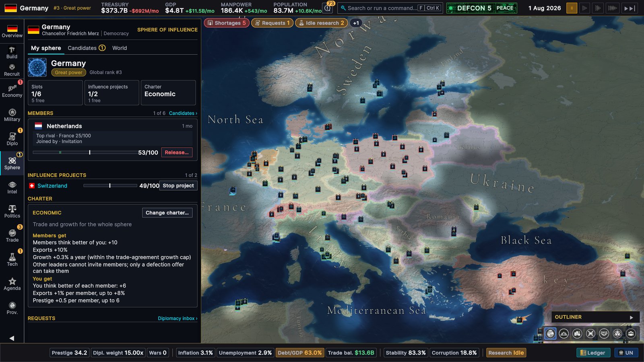Viewport: 644px width, 362px height.
Task: Open the Prov. sidebar panel
Action: click(x=12, y=308)
